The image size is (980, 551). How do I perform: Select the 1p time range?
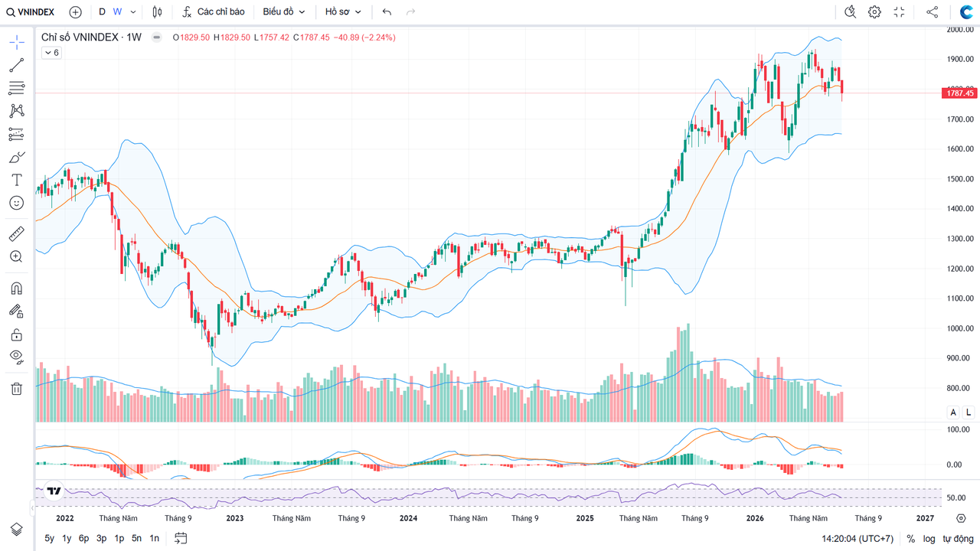[119, 539]
